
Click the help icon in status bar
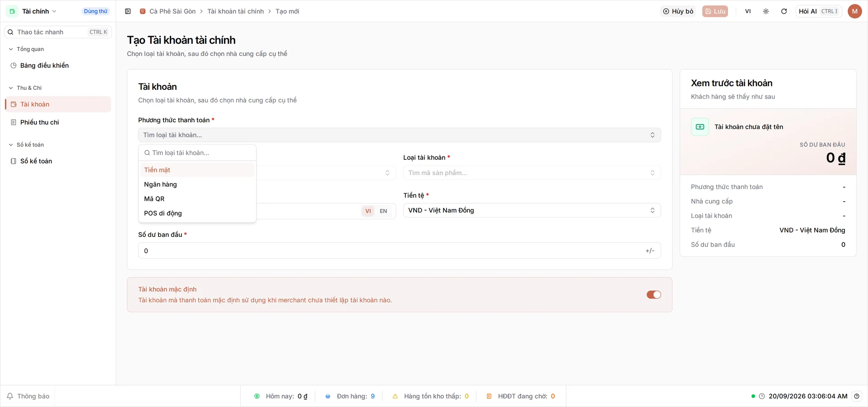[x=857, y=396]
